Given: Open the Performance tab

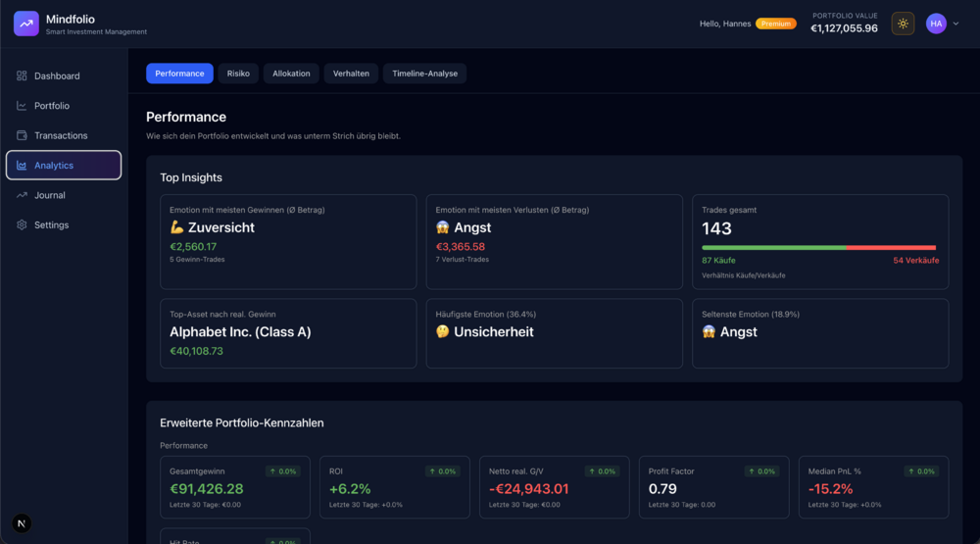Looking at the screenshot, I should (x=179, y=74).
